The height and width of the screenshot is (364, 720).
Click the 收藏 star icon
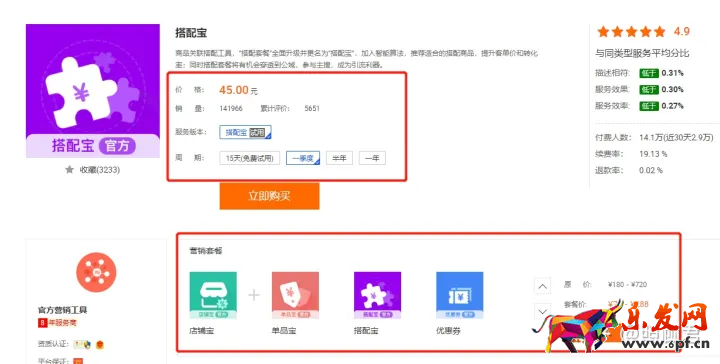coord(69,170)
